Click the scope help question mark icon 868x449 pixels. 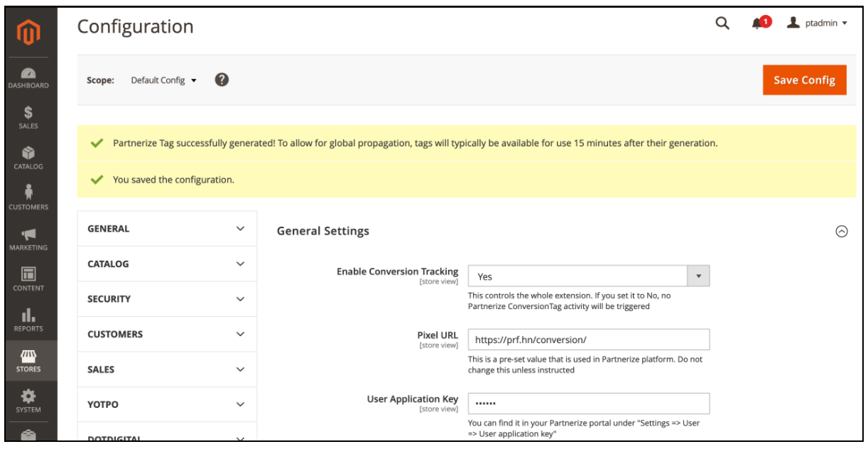[x=222, y=80]
